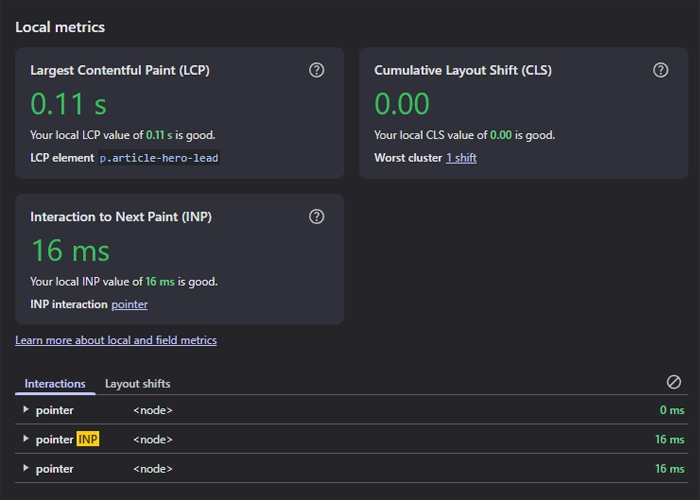Select 'Your local INP value' sentence
Image resolution: width=700 pixels, height=500 pixels.
[x=124, y=282]
